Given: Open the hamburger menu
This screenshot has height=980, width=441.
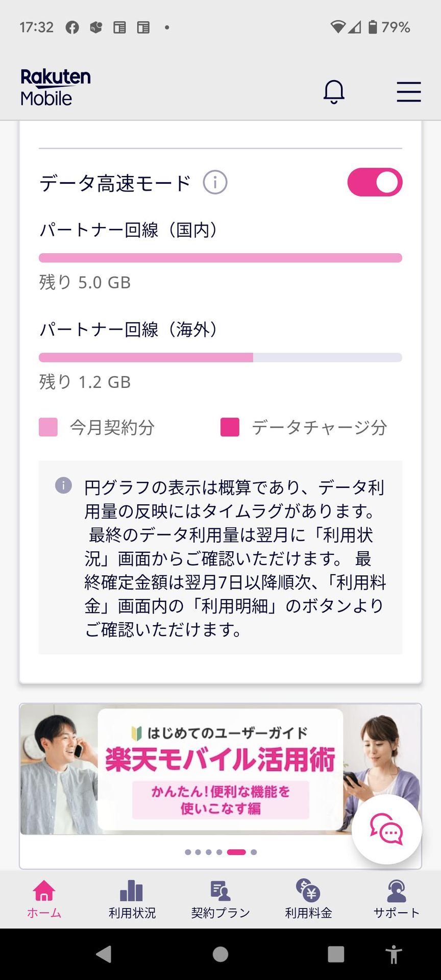Looking at the screenshot, I should pyautogui.click(x=408, y=92).
